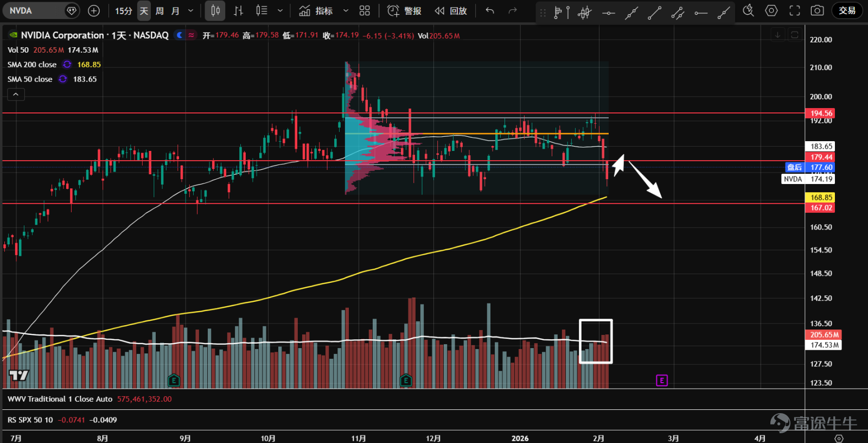The image size is (868, 443).
Task: Select the bar chart style icon
Action: [x=238, y=10]
